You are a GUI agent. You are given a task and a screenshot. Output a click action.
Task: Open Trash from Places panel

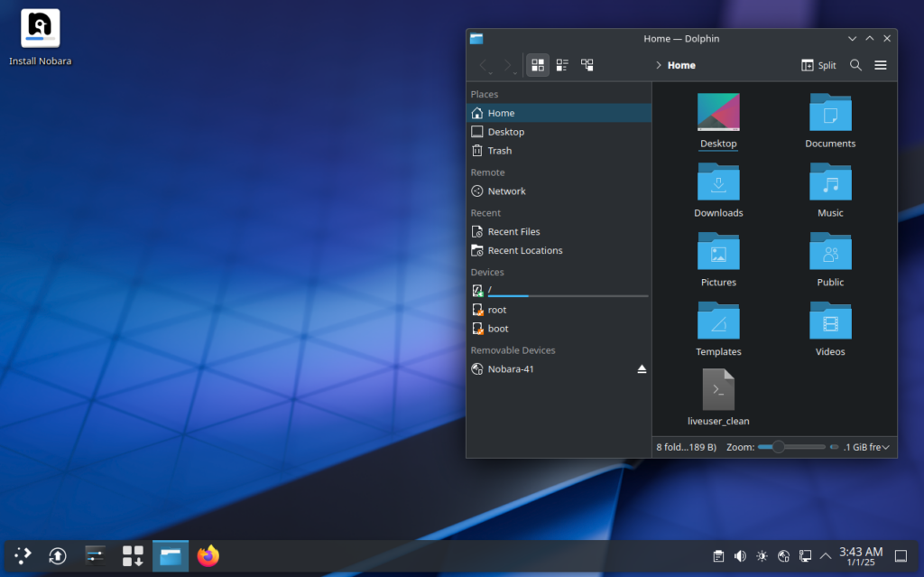click(559, 151)
